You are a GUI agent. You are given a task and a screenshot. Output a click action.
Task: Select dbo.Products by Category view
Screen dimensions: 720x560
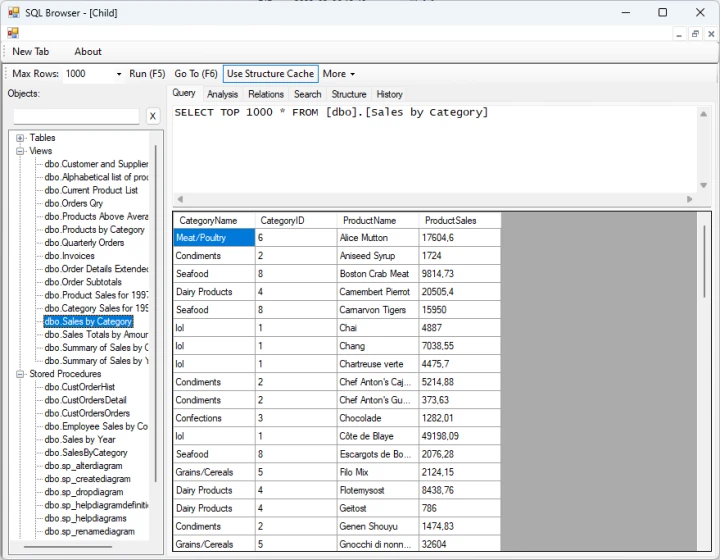pos(94,230)
